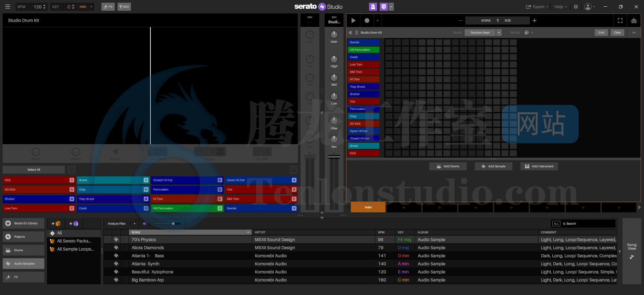Adjust the preview volume slider
This screenshot has height=295, width=644.
tap(167, 223)
